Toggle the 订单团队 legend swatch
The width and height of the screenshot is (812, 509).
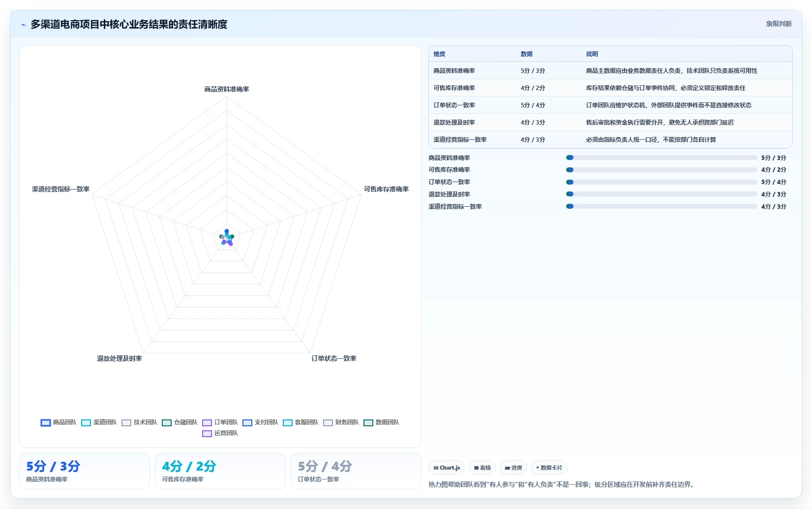(207, 423)
